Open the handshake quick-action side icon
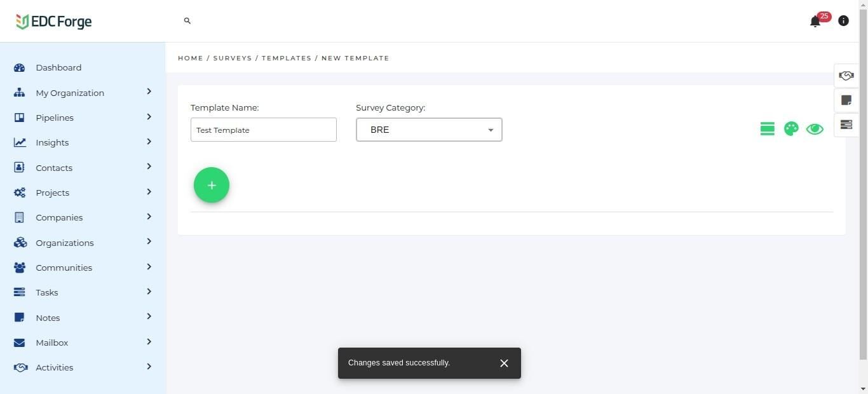Viewport: 868px width, 394px height. [x=846, y=76]
